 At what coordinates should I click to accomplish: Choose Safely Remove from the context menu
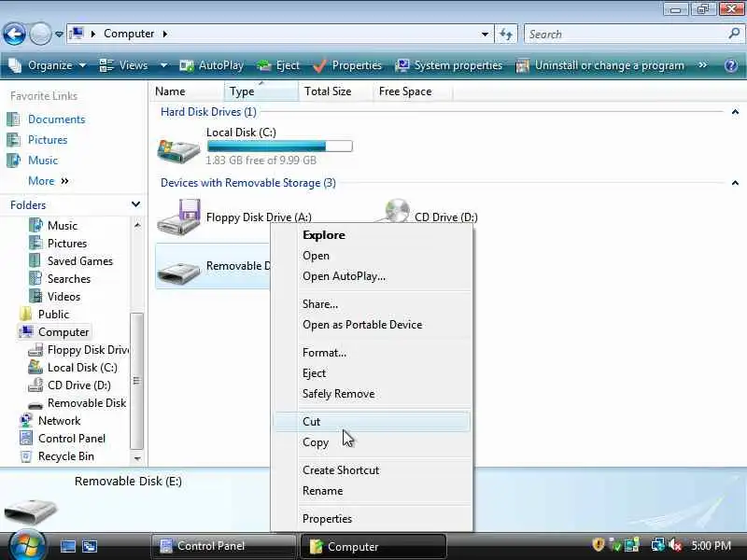coord(372,394)
